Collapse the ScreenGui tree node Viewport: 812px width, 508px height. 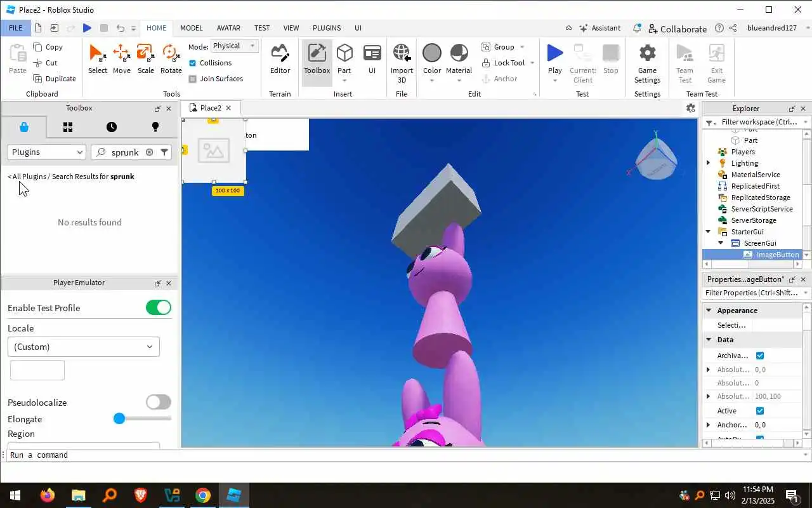tap(721, 243)
